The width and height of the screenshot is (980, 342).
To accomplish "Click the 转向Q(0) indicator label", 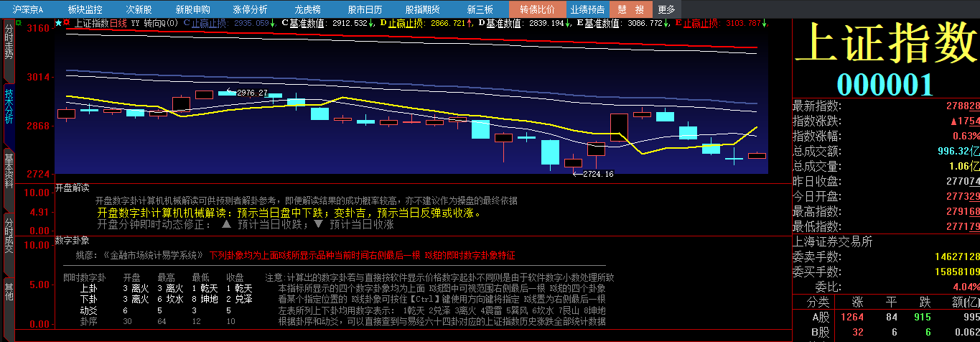I will pyautogui.click(x=161, y=23).
